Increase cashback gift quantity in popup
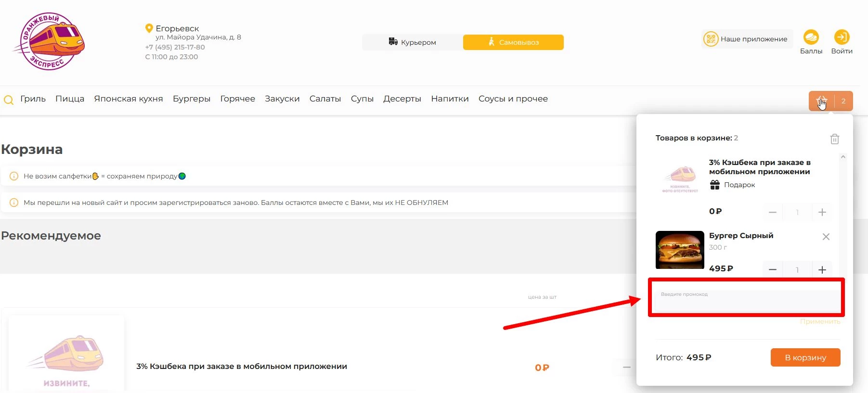This screenshot has width=868, height=393. (822, 212)
